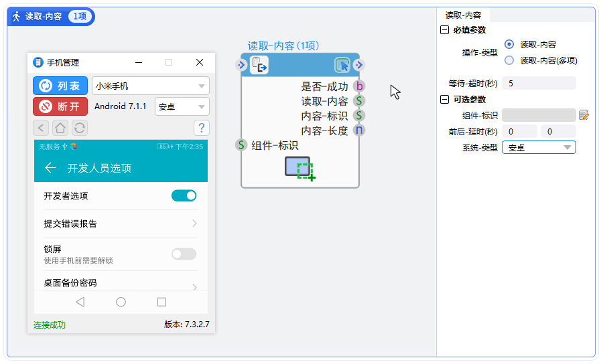Toggle the 开发者选项 switch off
This screenshot has height=364, width=603.
click(184, 195)
